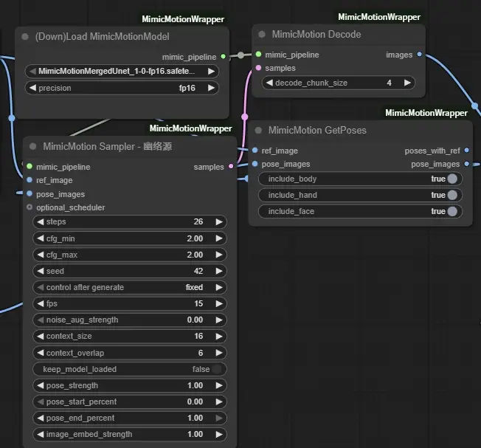
Task: Click the seed value field
Action: pyautogui.click(x=129, y=271)
